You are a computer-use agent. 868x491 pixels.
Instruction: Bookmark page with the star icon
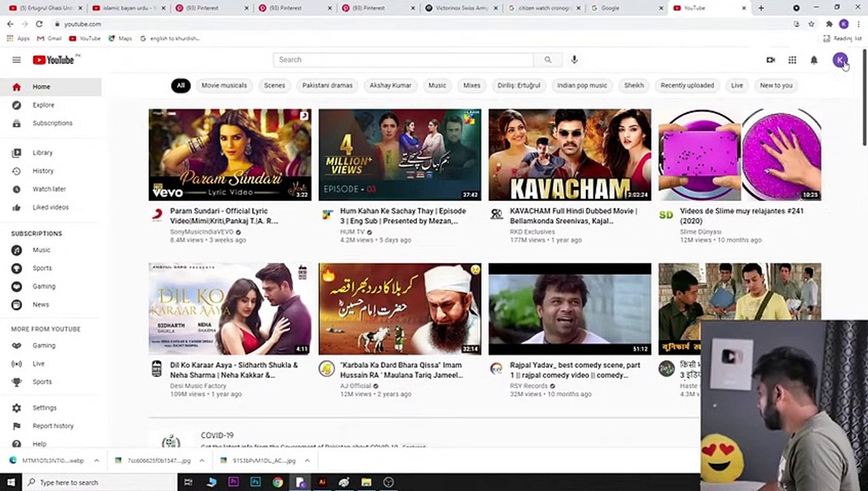[x=811, y=24]
